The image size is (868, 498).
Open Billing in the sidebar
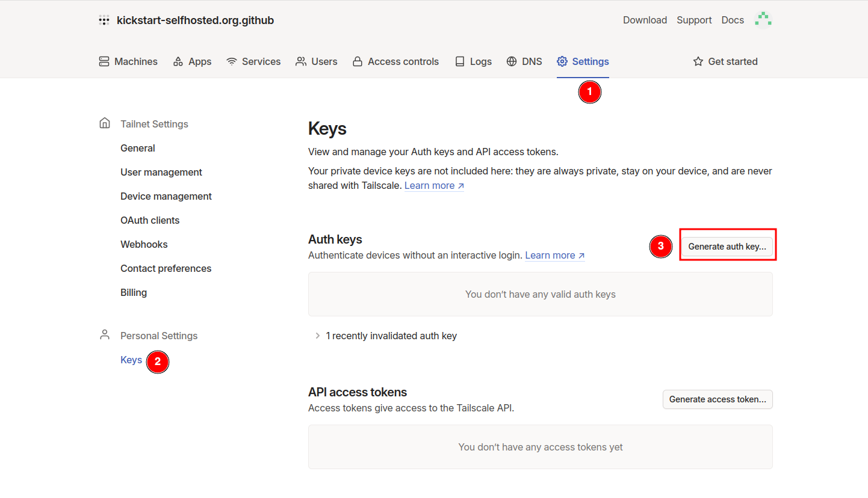pyautogui.click(x=134, y=292)
